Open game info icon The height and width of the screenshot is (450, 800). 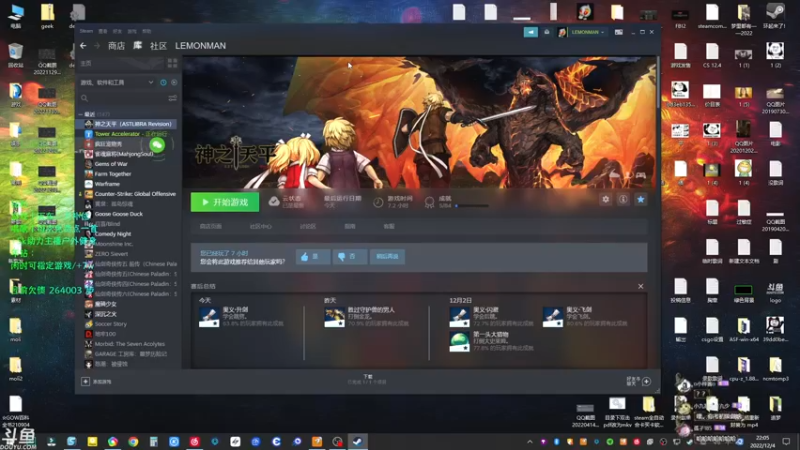point(623,199)
